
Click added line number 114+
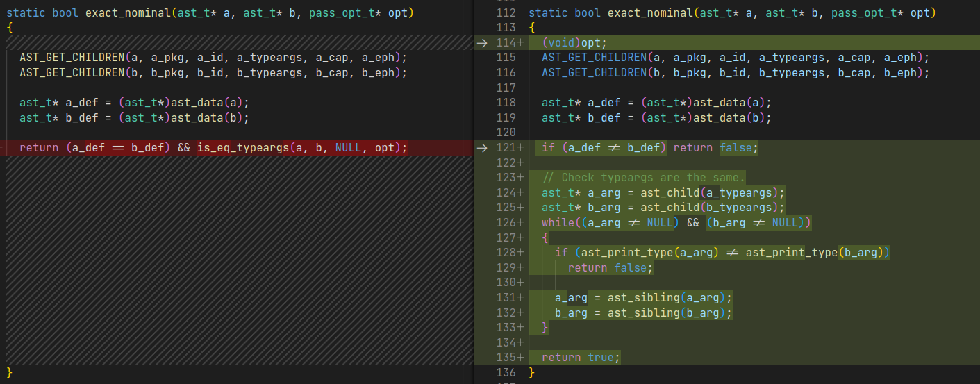(x=510, y=43)
